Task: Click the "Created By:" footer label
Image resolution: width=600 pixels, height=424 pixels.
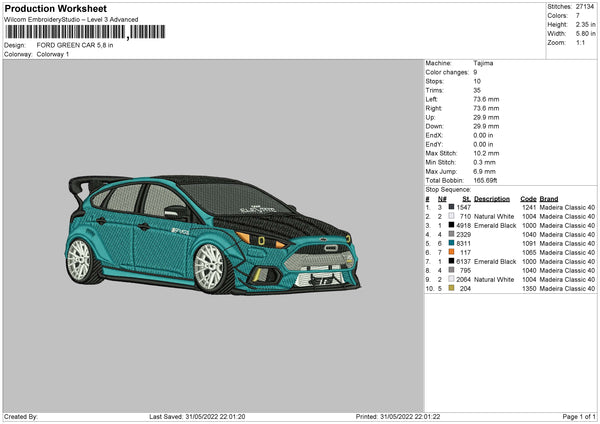Action: point(21,416)
